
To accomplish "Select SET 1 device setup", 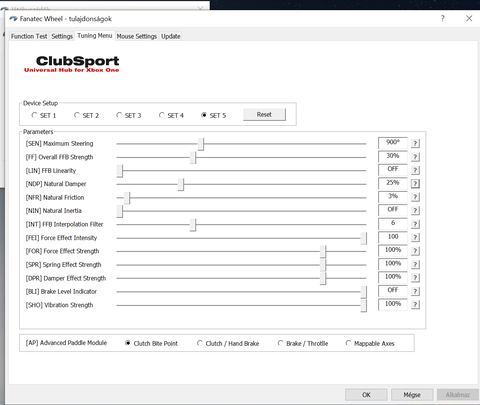I will point(43,115).
